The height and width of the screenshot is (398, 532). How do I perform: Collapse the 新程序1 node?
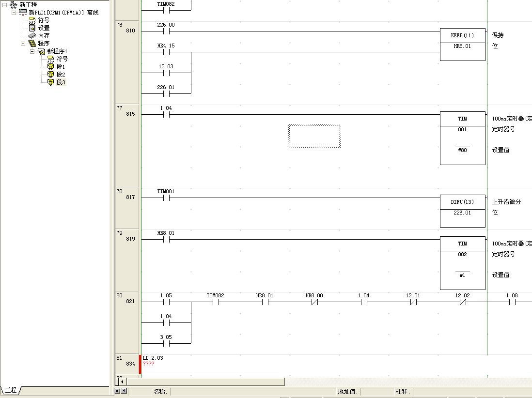click(x=32, y=51)
